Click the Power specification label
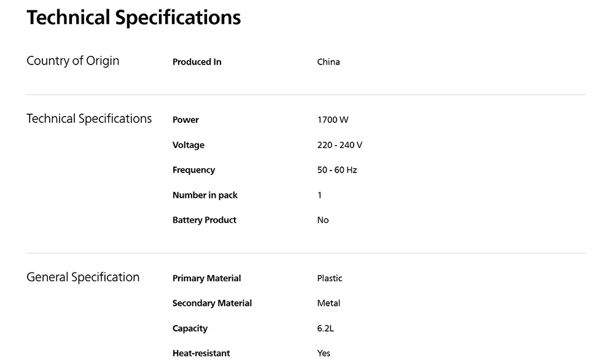This screenshot has width=611, height=364. (x=185, y=120)
